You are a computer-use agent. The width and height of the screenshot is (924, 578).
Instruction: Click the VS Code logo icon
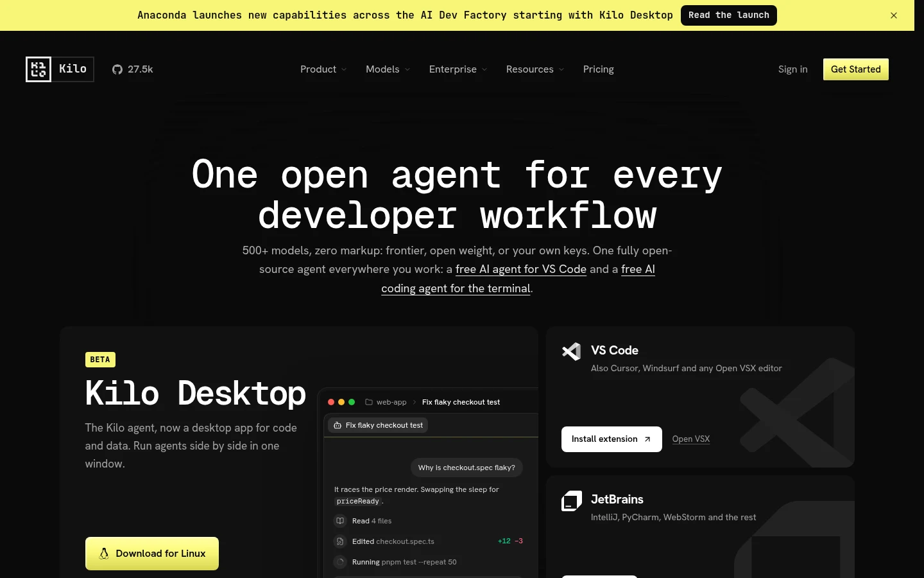(x=572, y=351)
